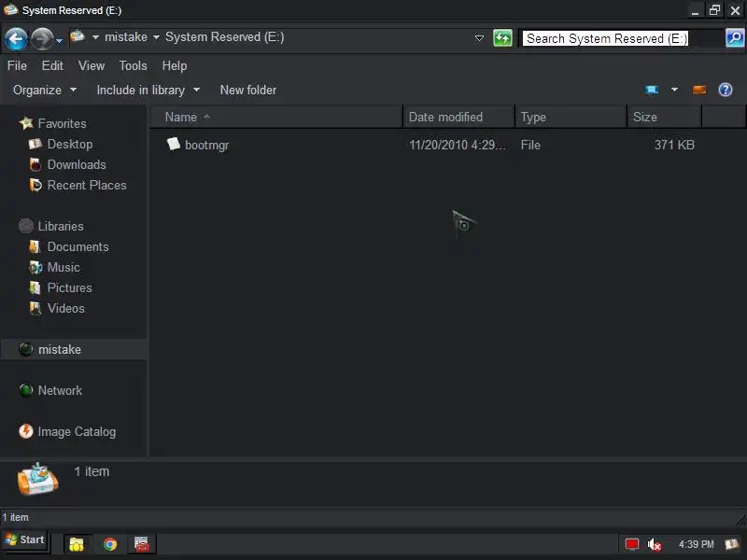Launch Chrome from the taskbar
This screenshot has width=747, height=560.
[110, 543]
